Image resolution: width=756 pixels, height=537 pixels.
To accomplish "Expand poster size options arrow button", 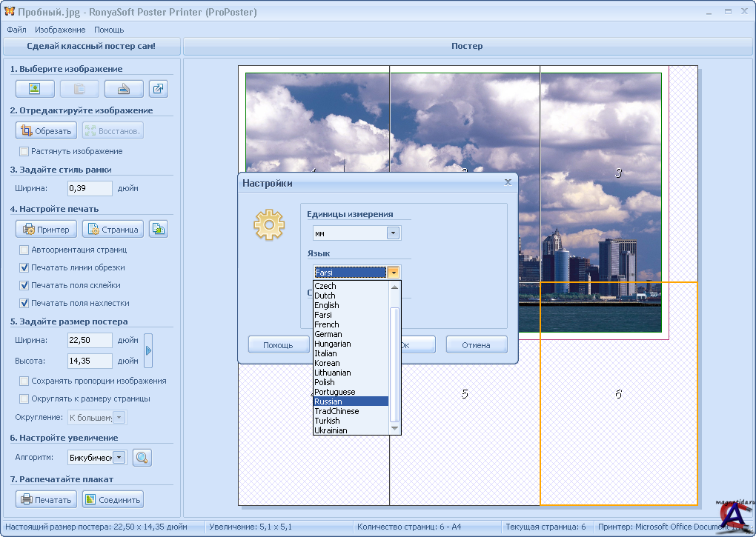I will pos(148,350).
